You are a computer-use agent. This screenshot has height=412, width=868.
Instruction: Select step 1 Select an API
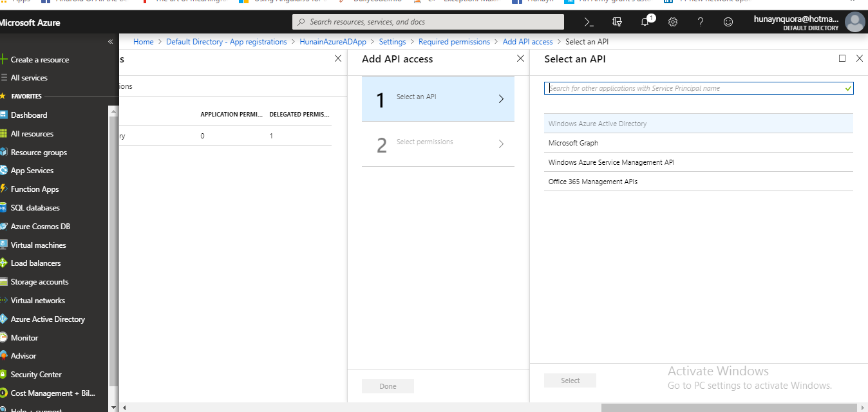pyautogui.click(x=438, y=98)
